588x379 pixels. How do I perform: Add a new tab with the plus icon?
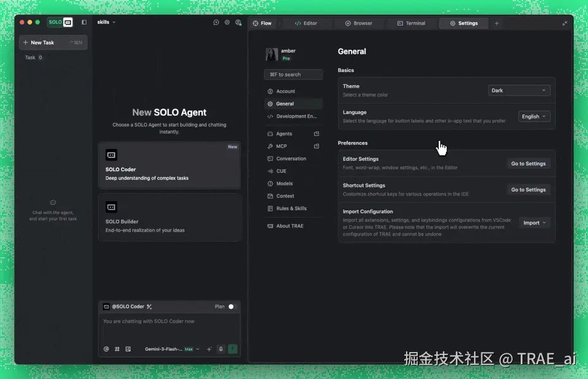(497, 23)
